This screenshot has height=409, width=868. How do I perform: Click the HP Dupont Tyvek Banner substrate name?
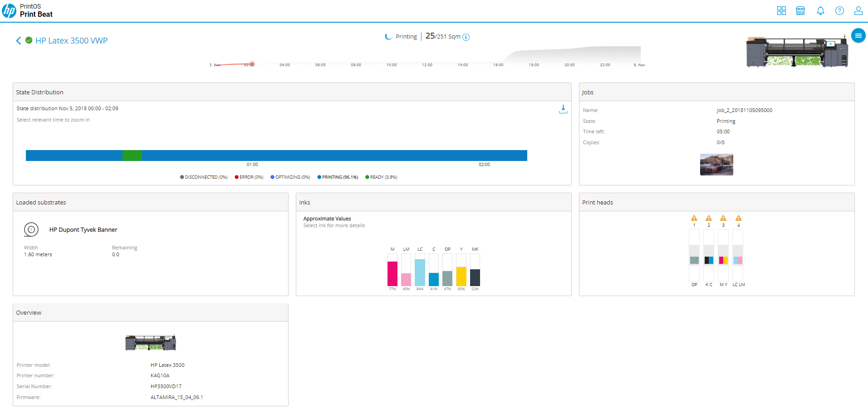click(83, 230)
